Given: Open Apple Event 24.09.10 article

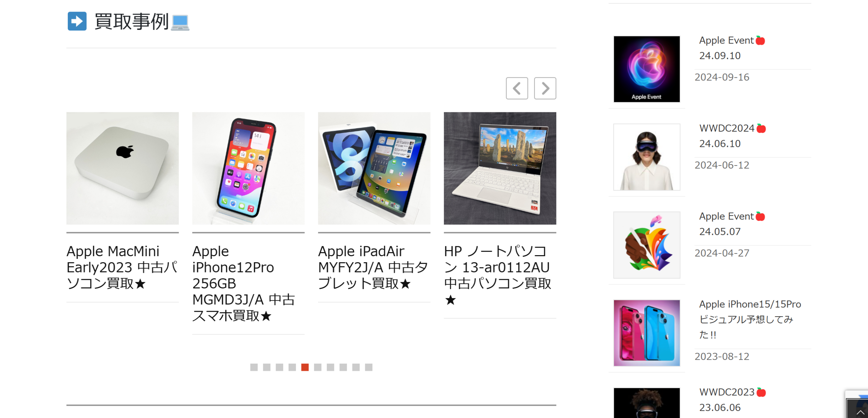Looking at the screenshot, I should point(732,48).
